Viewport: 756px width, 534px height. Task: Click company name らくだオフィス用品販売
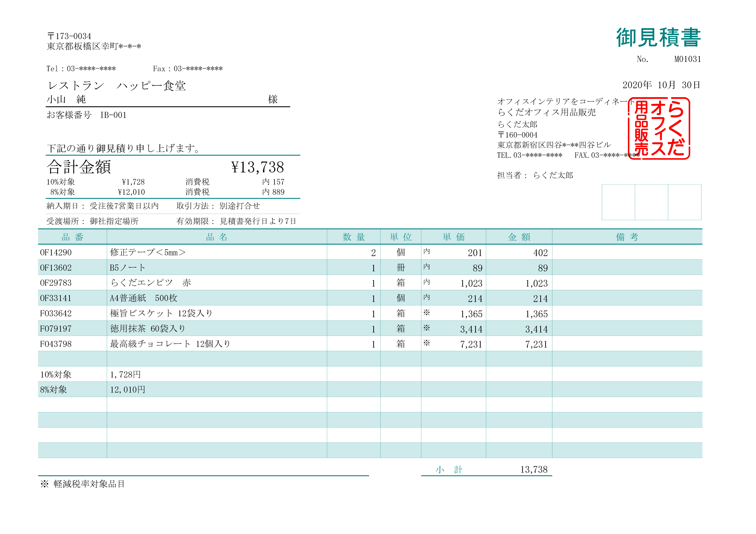click(547, 112)
